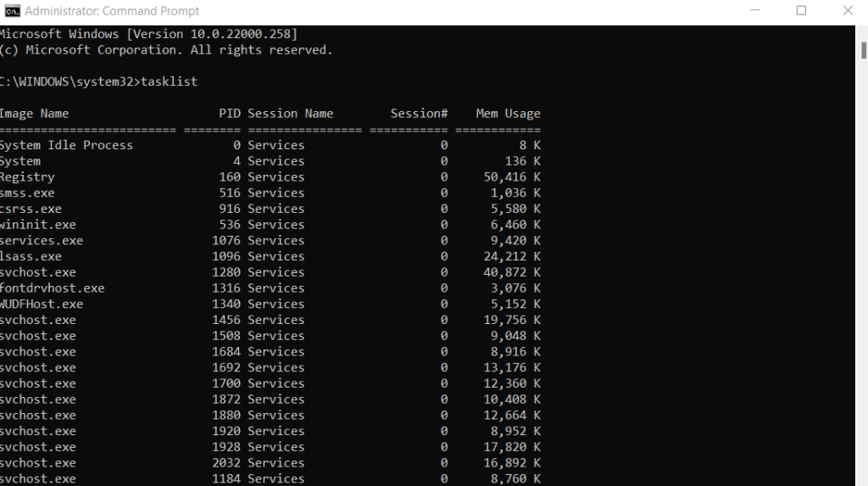Screen dimensions: 868x486
Task: Click the 'fontdrvhost.exe' process name
Action: coord(52,288)
